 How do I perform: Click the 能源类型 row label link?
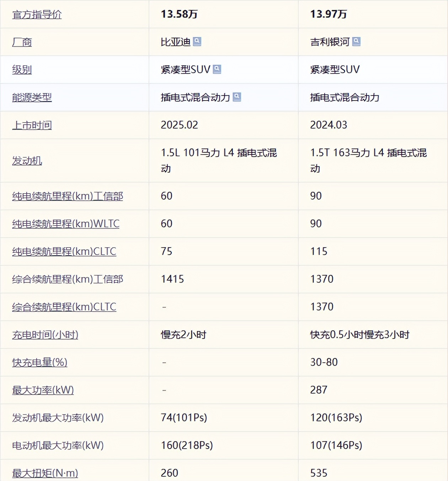[32, 97]
